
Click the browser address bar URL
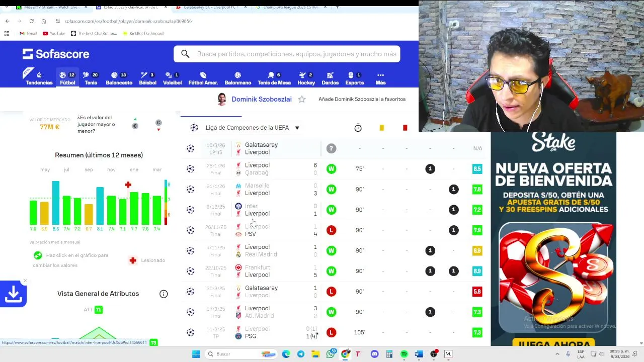coord(128,21)
